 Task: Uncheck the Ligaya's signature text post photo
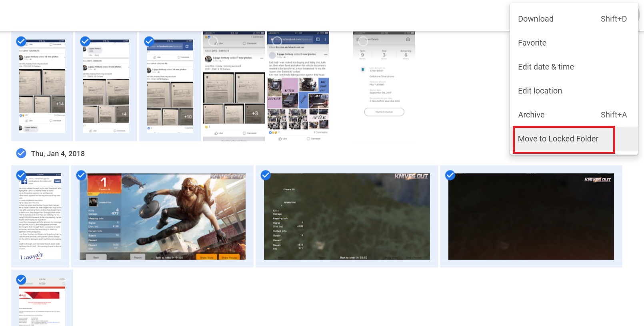[x=21, y=175]
